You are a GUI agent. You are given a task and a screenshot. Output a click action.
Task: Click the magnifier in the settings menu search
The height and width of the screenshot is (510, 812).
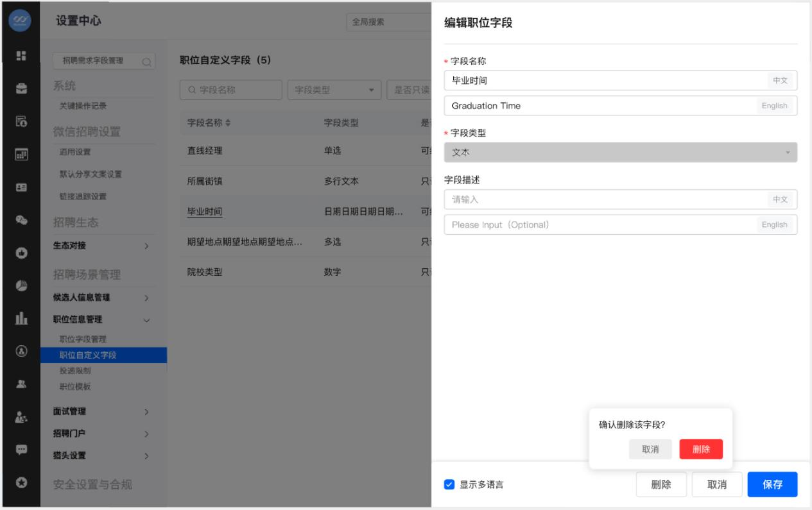click(x=146, y=62)
